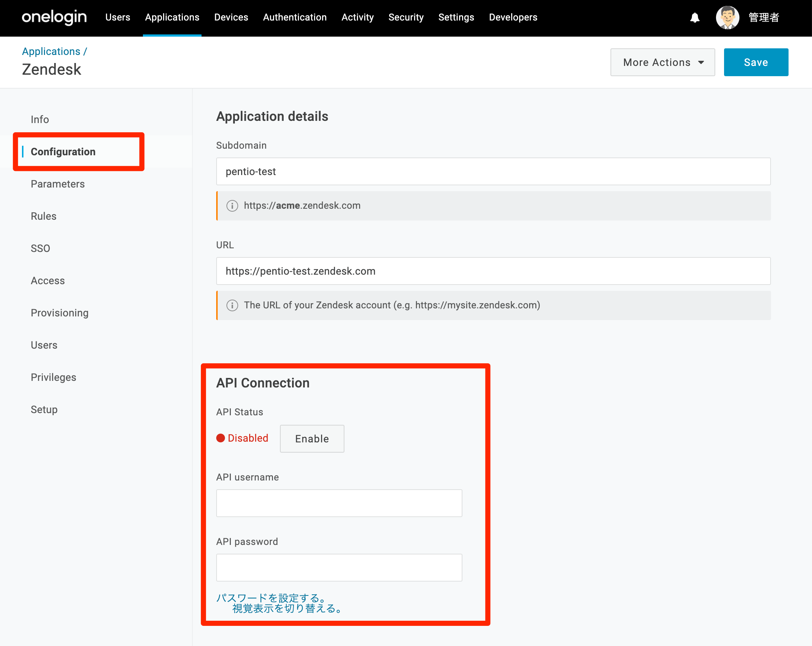Click the admin user avatar
The width and height of the screenshot is (812, 646).
[727, 18]
